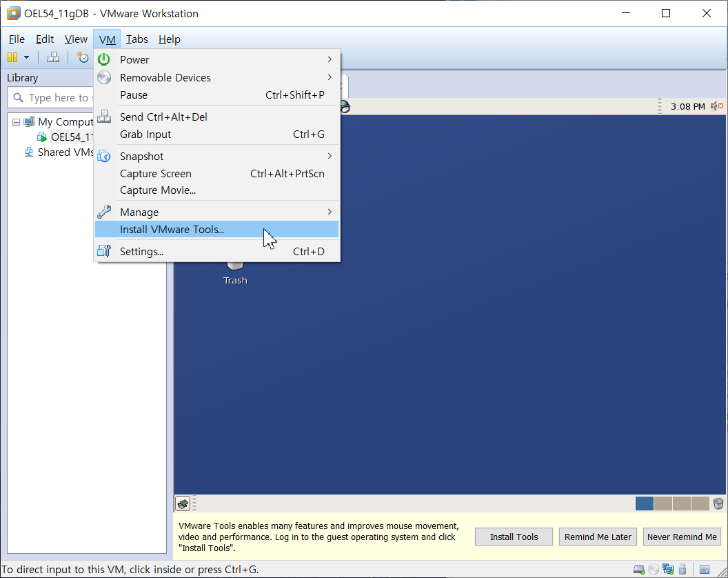Open the power options dropdown arrow
Viewport: 728px width, 578px height.
point(26,57)
